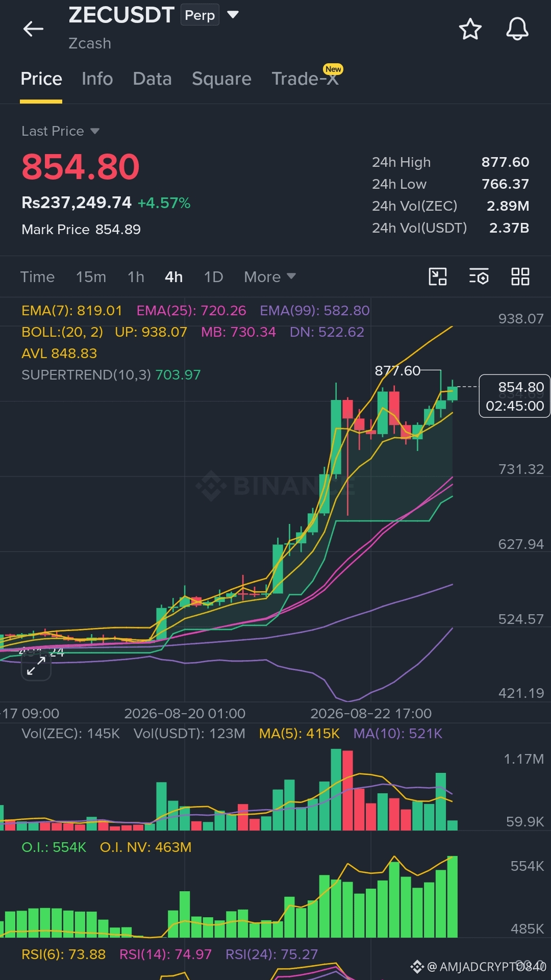
Task: Tap the MB: 730.34 Bollinger value
Action: pos(238,332)
